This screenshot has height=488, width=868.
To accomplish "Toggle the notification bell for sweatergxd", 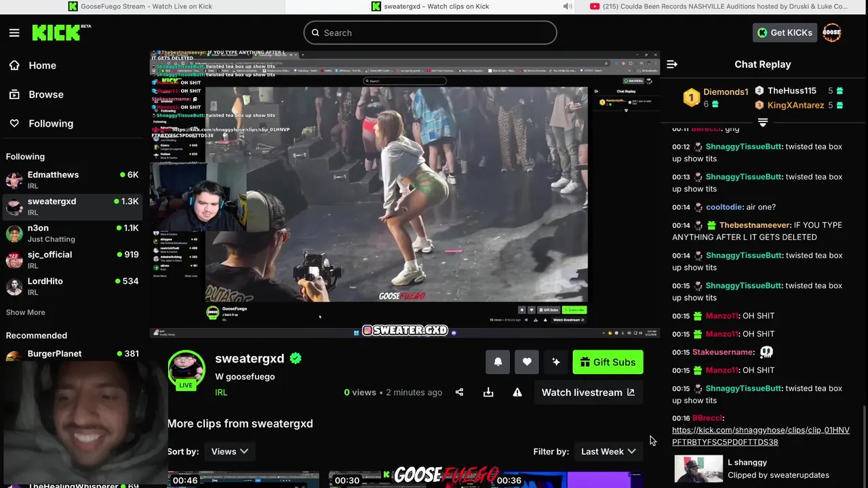I will pos(498,362).
